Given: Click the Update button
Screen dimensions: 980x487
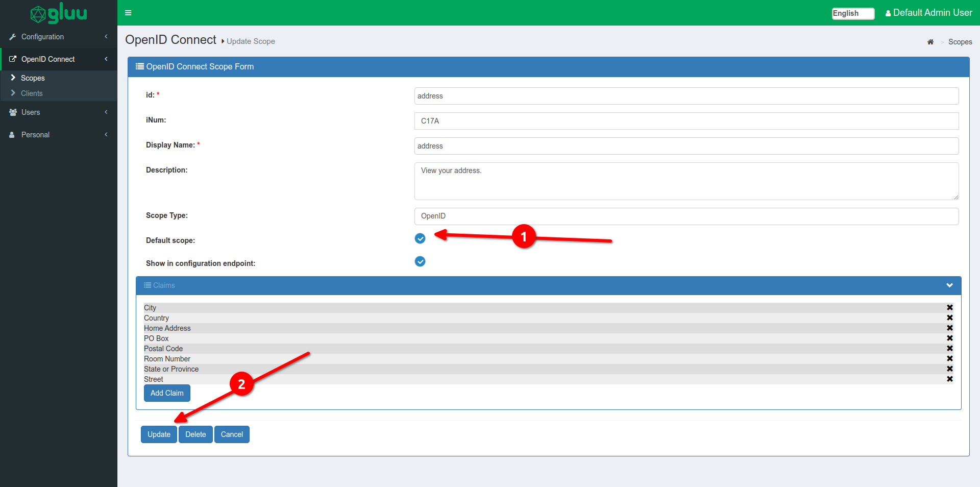Looking at the screenshot, I should 159,434.
